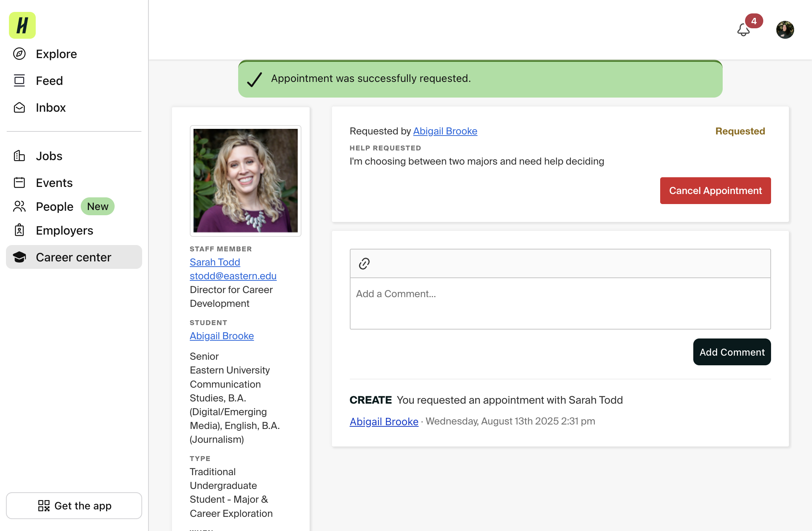Click the Feed icon in sidebar
This screenshot has height=531, width=812.
(19, 80)
